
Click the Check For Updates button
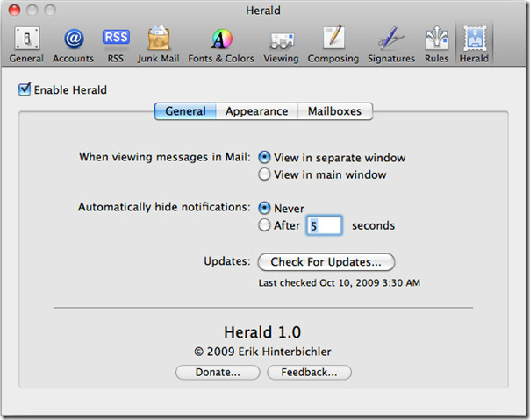[326, 262]
